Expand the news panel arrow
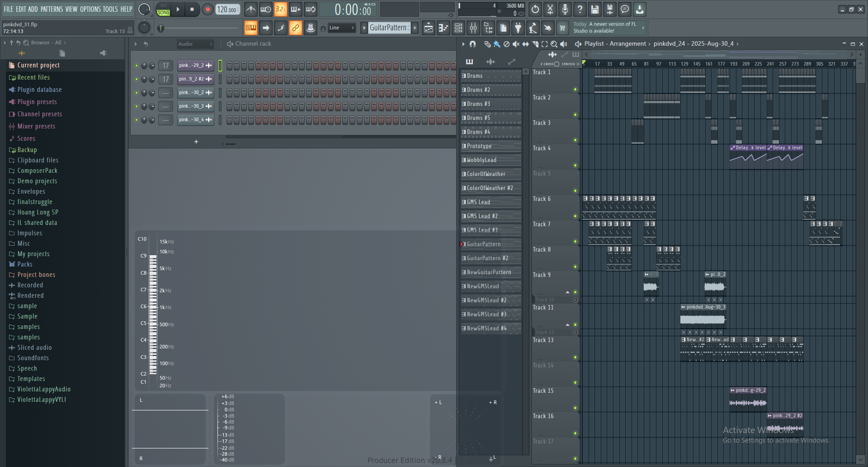The image size is (868, 467). click(x=643, y=28)
